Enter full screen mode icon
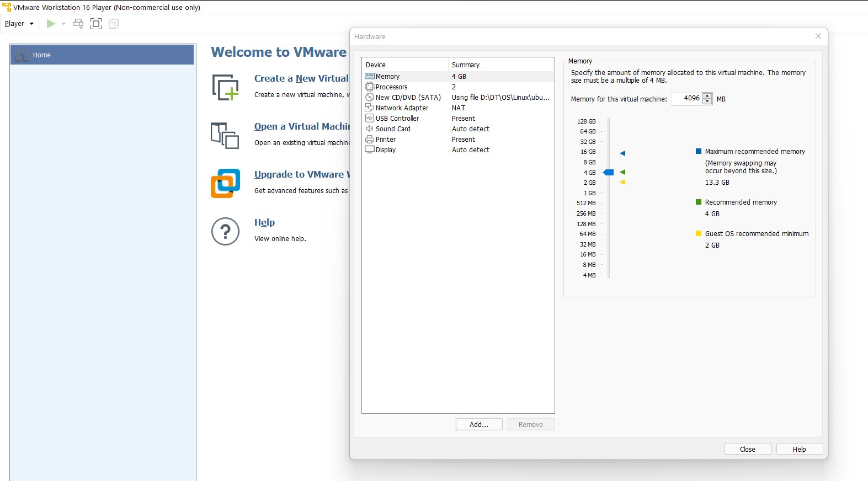Screen dimensions: 868x481 (x=96, y=24)
